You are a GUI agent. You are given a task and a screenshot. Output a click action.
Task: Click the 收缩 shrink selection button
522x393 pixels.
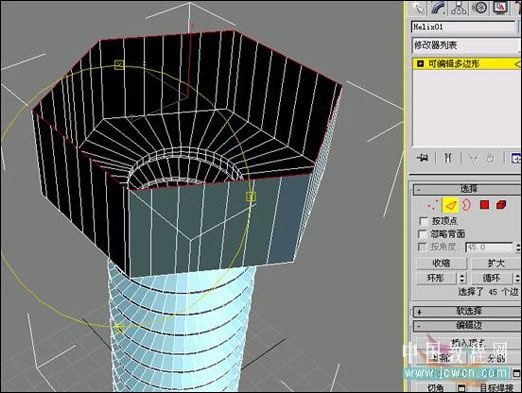(441, 263)
